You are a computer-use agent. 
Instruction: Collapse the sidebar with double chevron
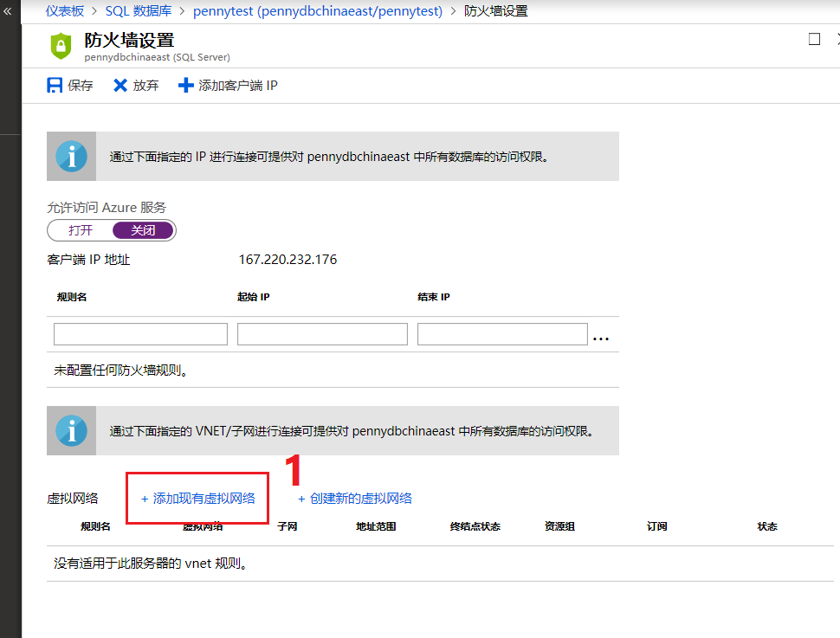pos(8,11)
